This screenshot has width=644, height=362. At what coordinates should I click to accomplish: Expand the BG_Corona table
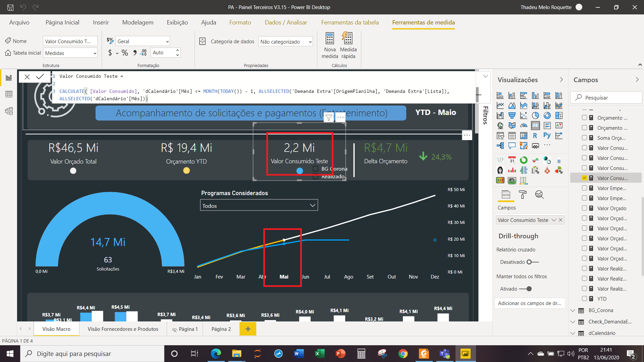point(573,310)
